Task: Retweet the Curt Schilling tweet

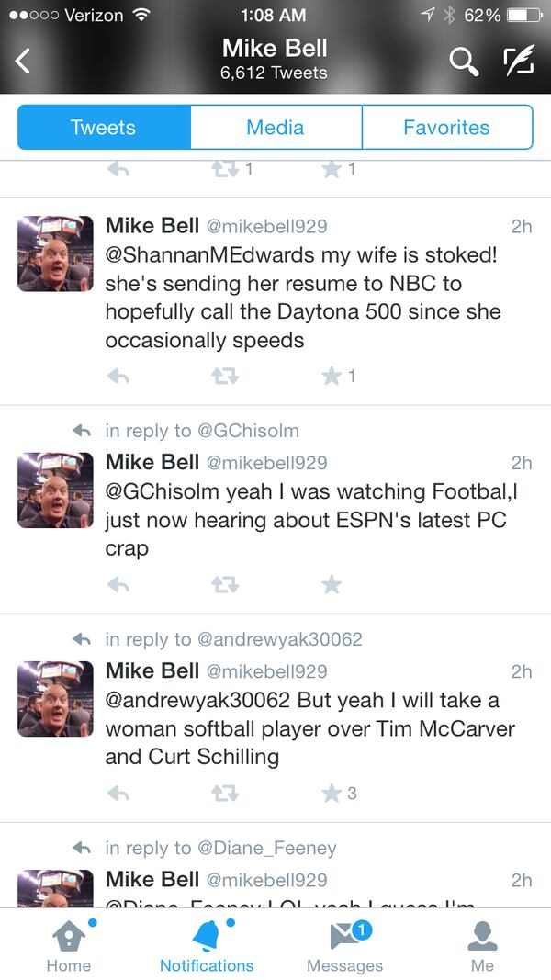Action: coord(225,794)
